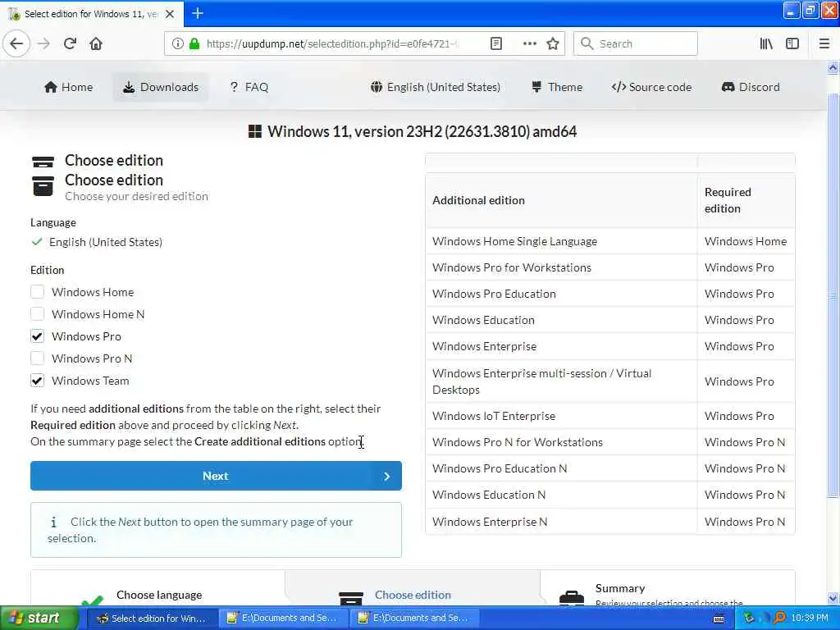
Task: Open first E:\Documents and Se taskbar window
Action: pyautogui.click(x=283, y=619)
